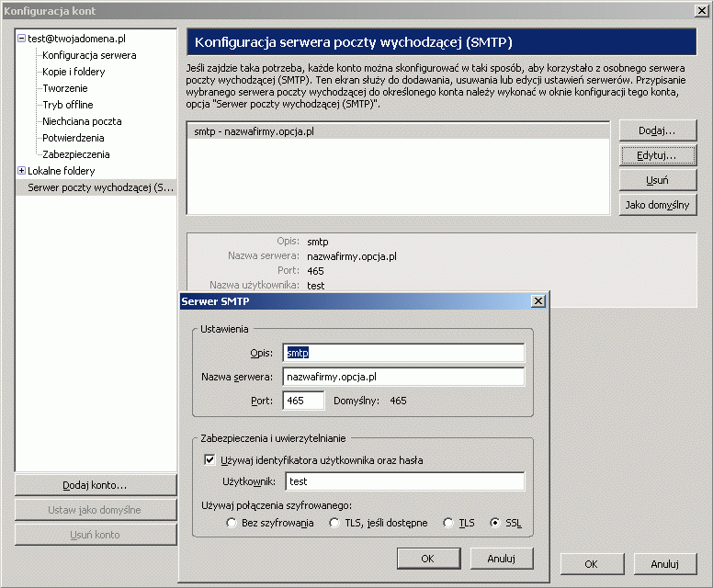Screen dimensions: 713x588
Task: Collapse the test@twojadomena.pl account tree
Action: [x=21, y=39]
